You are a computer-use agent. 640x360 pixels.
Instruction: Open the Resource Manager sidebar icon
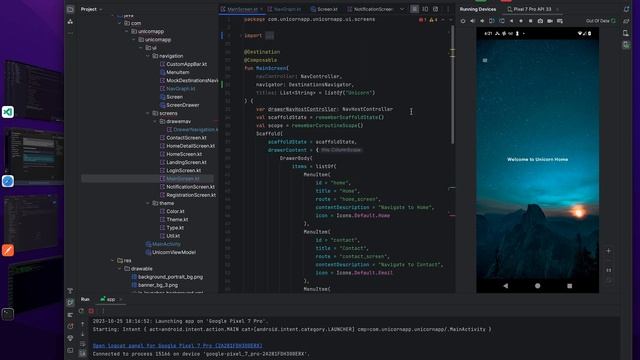pyautogui.click(x=70, y=21)
